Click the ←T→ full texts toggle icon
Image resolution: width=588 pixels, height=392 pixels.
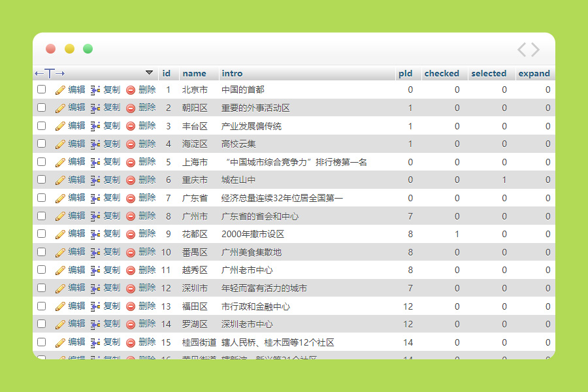pyautogui.click(x=50, y=73)
